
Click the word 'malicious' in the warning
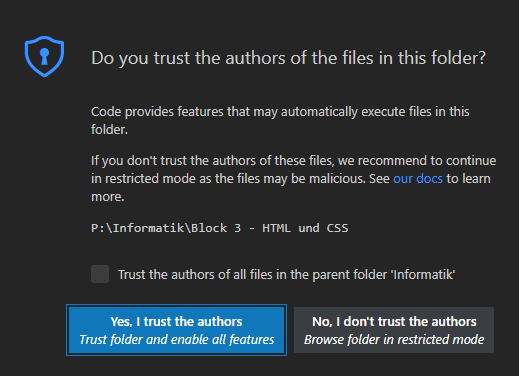click(337, 179)
